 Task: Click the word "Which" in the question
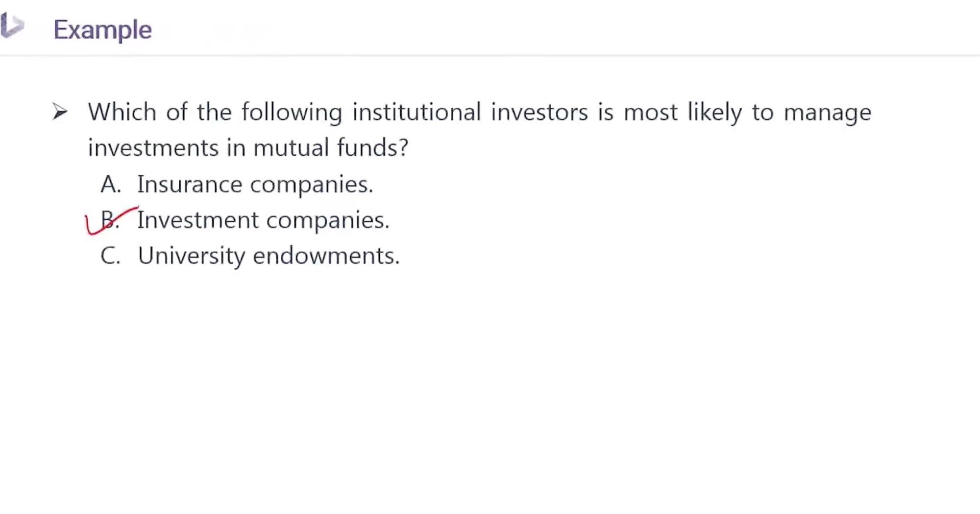(122, 112)
